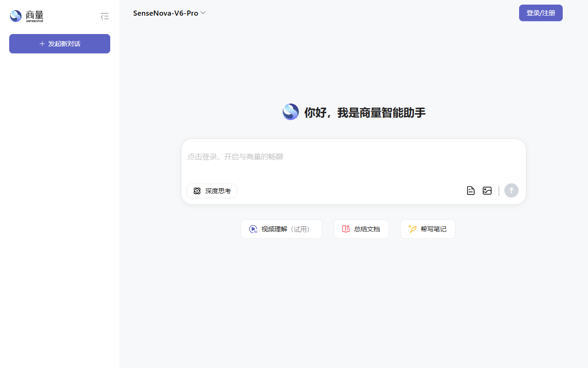Upload a document via file icon

(471, 190)
